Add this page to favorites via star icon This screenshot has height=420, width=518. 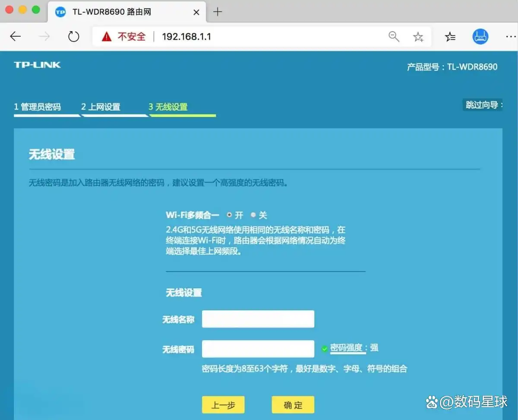pos(418,37)
